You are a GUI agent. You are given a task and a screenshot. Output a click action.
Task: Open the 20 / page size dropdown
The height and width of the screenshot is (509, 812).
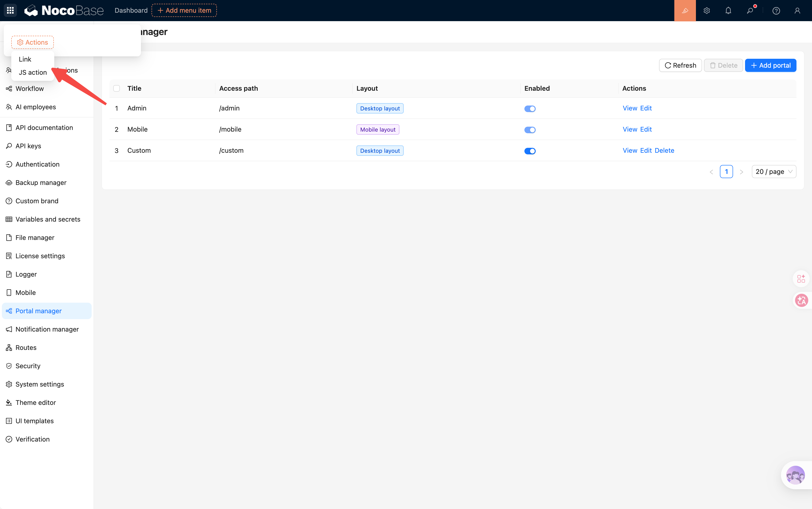pos(774,172)
